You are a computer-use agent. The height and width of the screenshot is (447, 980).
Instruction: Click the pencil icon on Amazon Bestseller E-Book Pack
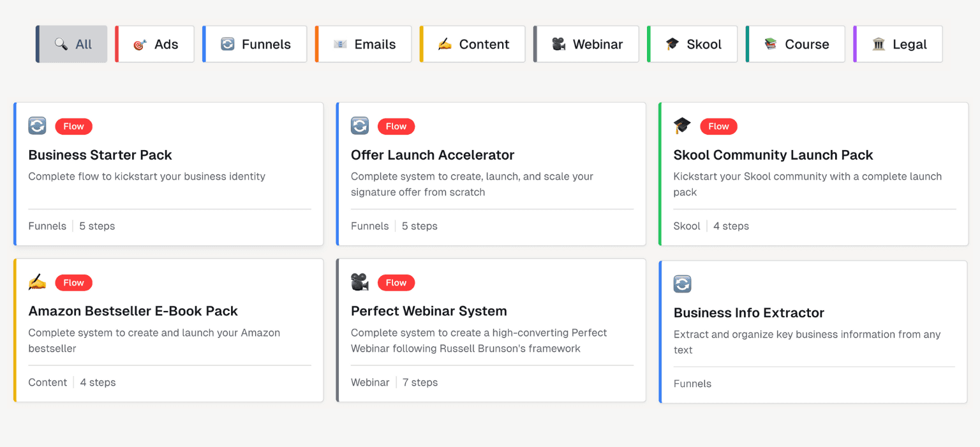pos(37,282)
